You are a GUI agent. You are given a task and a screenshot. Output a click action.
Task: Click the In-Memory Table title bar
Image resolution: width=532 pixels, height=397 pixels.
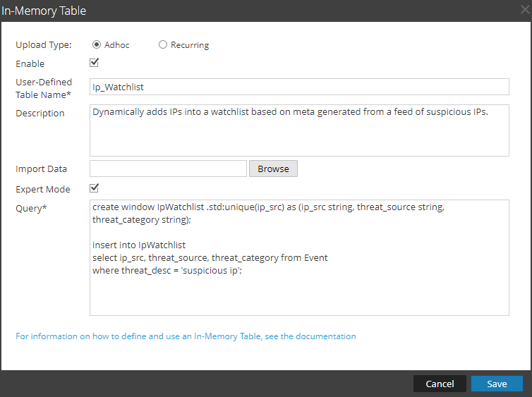212,11
